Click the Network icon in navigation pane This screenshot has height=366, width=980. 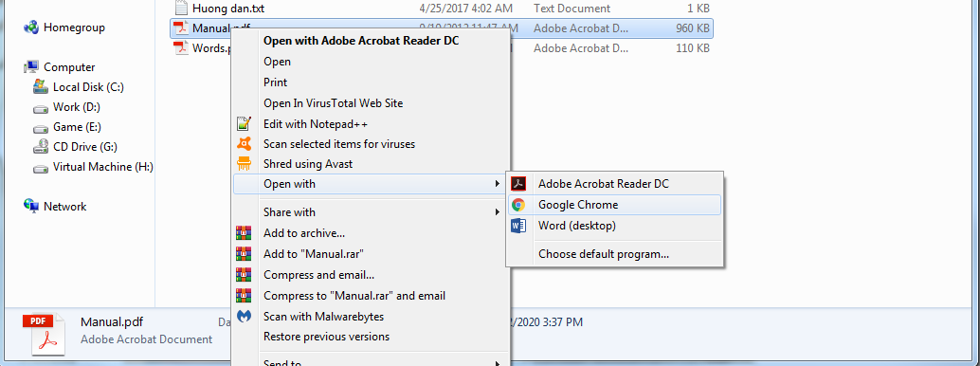click(x=31, y=207)
